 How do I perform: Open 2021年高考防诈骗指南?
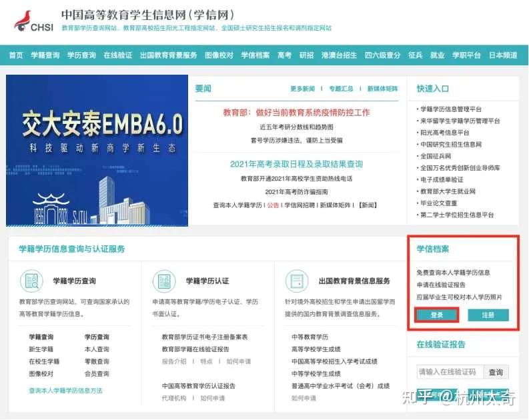(x=297, y=192)
